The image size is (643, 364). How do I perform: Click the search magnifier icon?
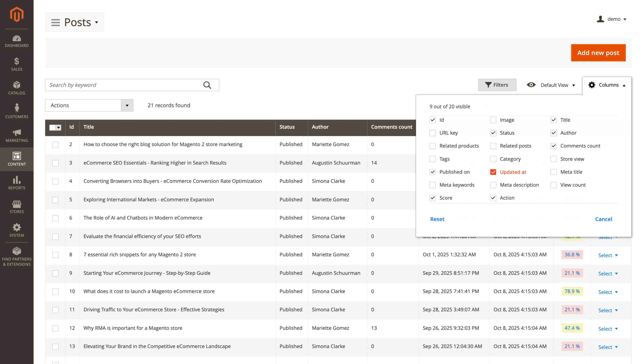(207, 85)
